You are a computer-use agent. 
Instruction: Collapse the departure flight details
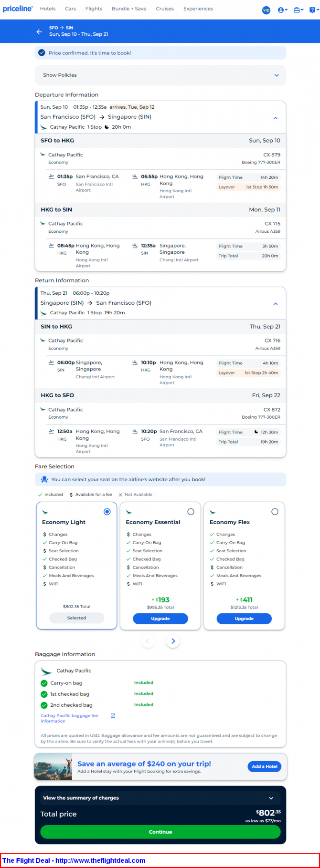pos(276,118)
